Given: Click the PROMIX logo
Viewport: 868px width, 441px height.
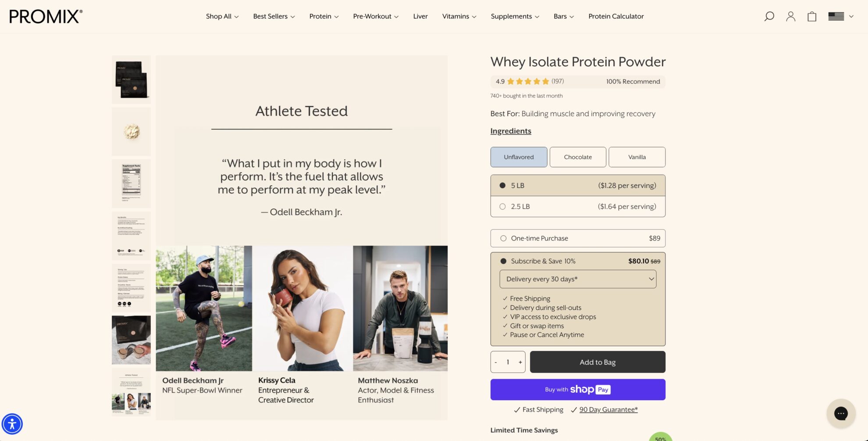Looking at the screenshot, I should point(46,16).
